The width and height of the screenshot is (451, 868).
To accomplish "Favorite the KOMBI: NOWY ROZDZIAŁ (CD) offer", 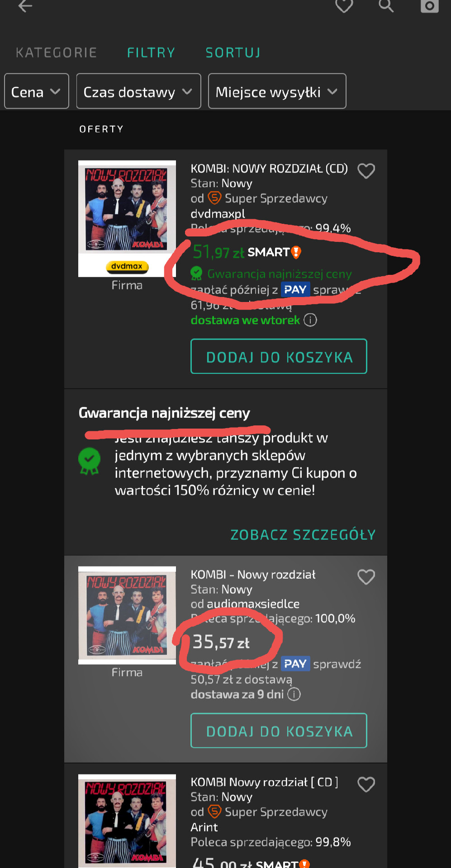I will tap(366, 171).
